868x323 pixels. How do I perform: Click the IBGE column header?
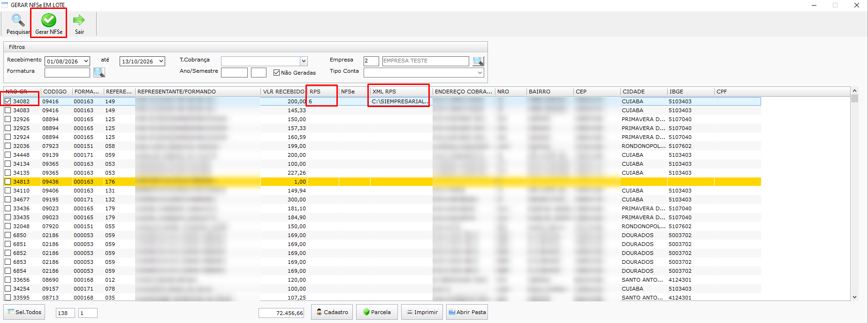tap(691, 92)
